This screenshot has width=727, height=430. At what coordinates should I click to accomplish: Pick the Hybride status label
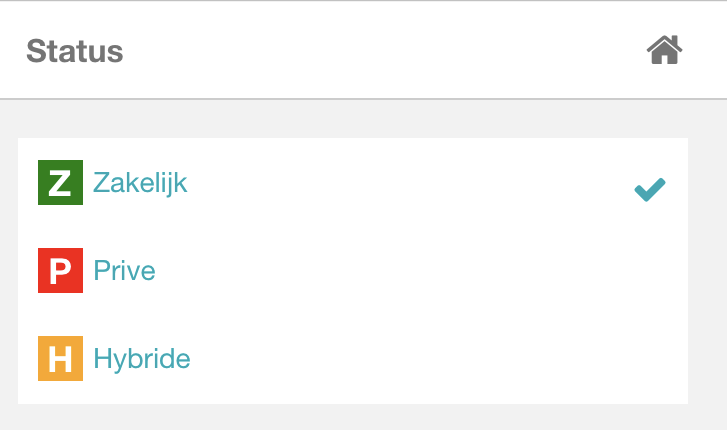pos(142,359)
